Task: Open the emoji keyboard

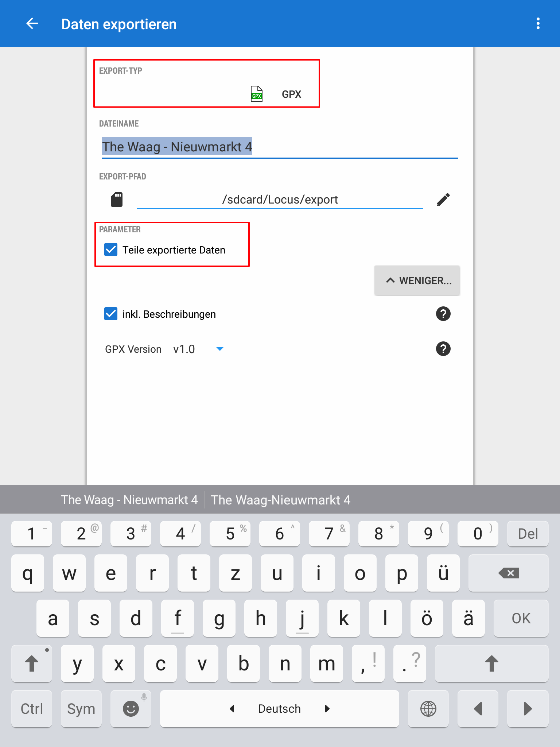Action: pos(131,709)
